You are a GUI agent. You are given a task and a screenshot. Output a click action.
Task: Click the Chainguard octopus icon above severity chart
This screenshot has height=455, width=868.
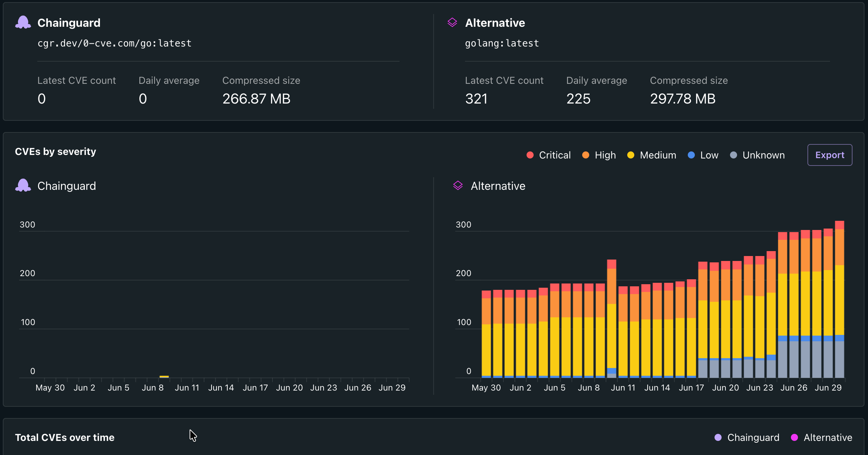point(23,186)
